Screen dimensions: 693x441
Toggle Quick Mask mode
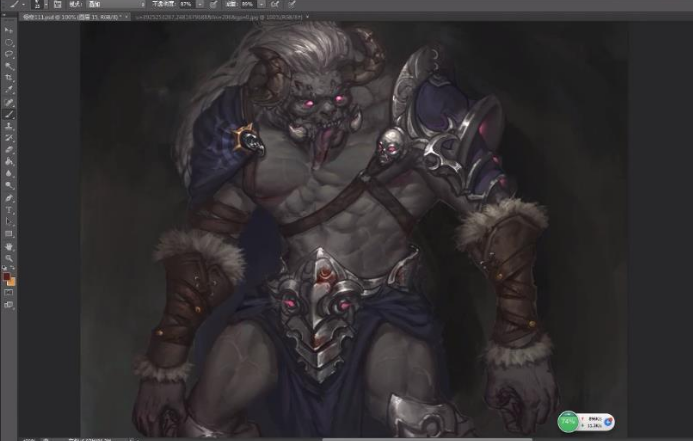tap(8, 293)
